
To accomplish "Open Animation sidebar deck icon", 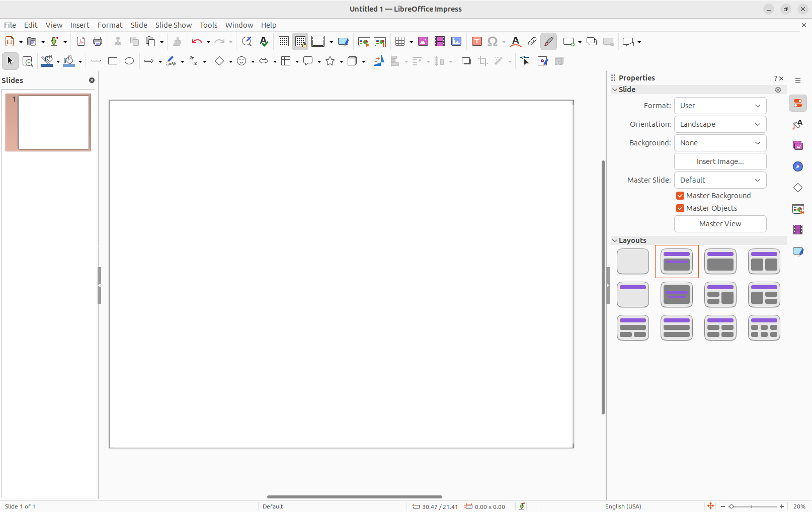I will 798,230.
